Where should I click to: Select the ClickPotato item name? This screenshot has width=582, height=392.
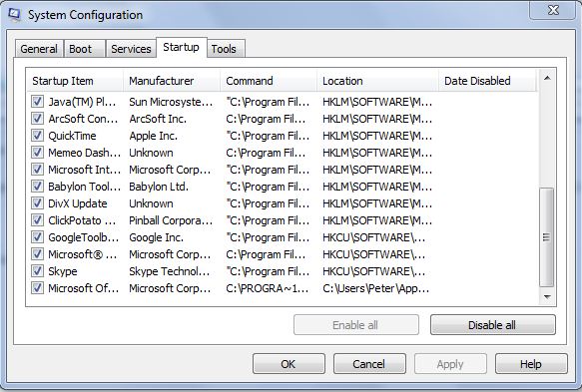pos(82,220)
